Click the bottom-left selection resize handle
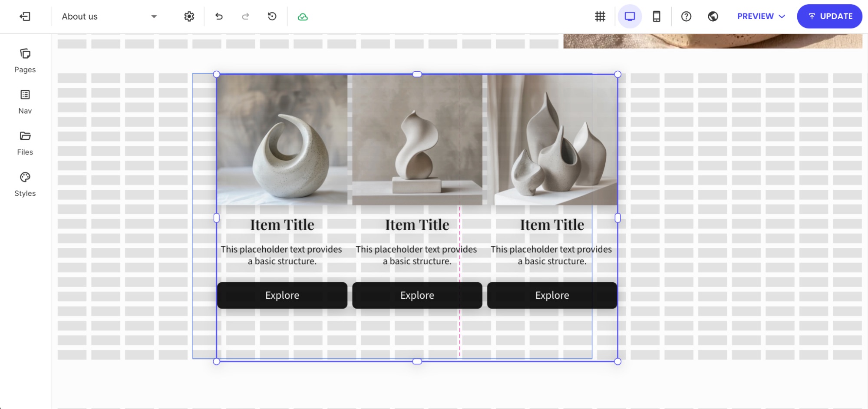The height and width of the screenshot is (409, 868). click(x=217, y=361)
